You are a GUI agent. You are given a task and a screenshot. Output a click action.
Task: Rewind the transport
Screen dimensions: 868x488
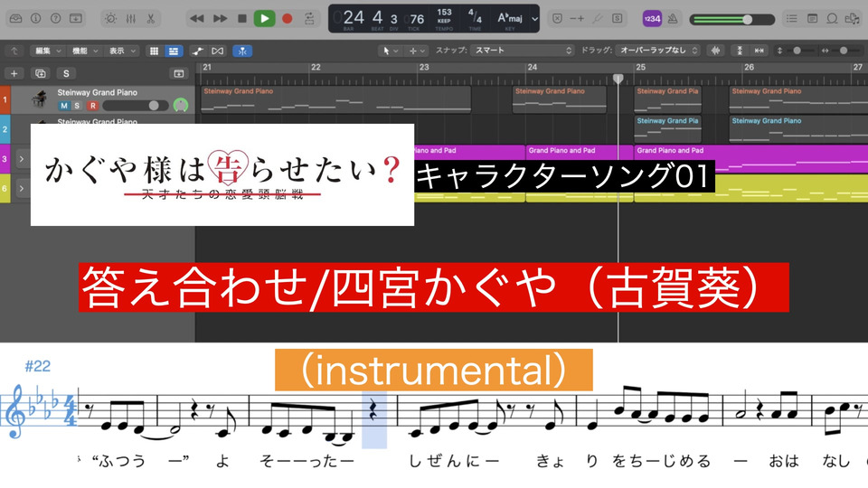[x=196, y=18]
